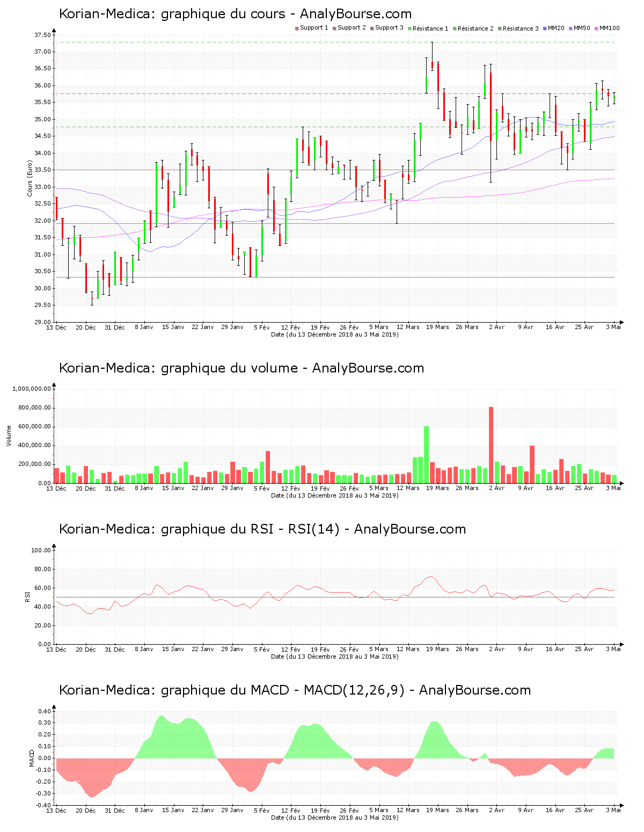Click the Résistance 3 legend label

click(521, 28)
